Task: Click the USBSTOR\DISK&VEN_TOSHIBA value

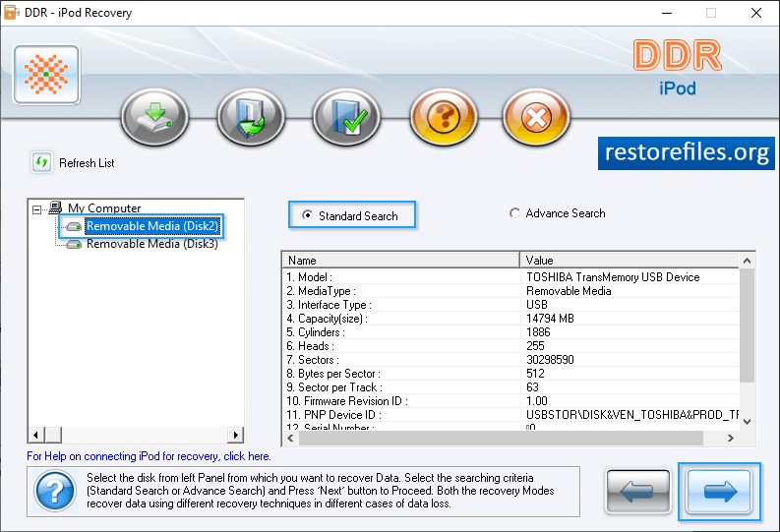Action: coord(632,415)
